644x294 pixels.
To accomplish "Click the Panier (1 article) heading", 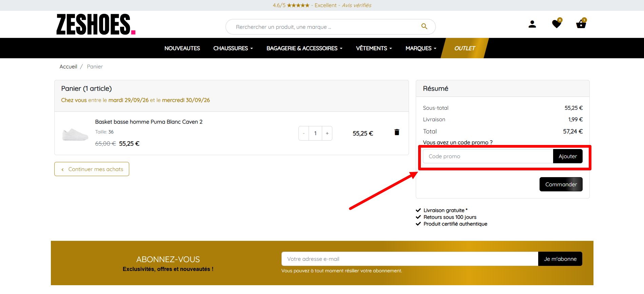I will (x=86, y=89).
